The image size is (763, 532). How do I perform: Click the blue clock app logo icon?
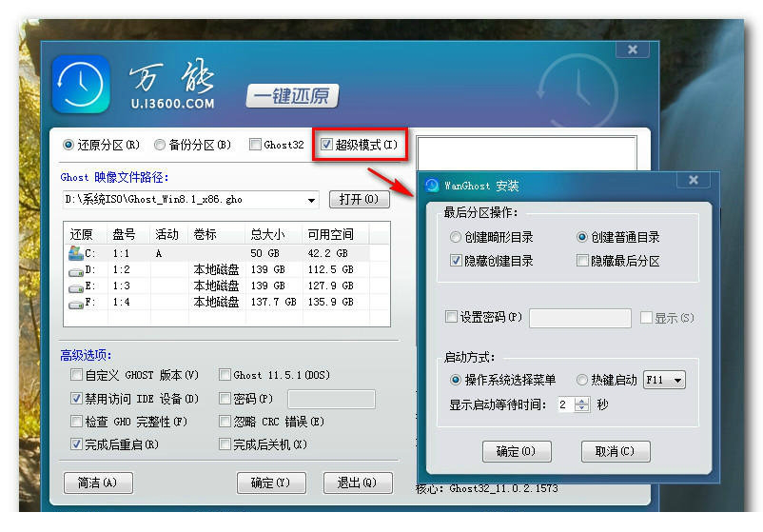pyautogui.click(x=81, y=84)
